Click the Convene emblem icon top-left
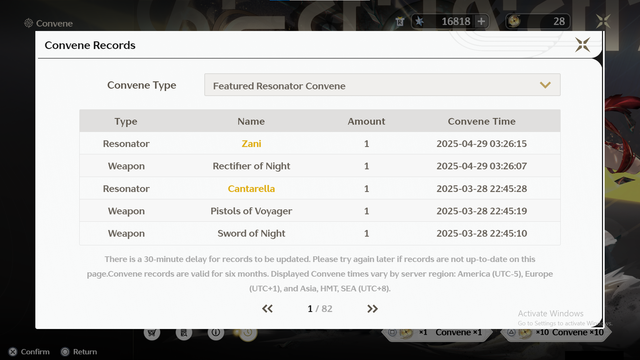 28,23
